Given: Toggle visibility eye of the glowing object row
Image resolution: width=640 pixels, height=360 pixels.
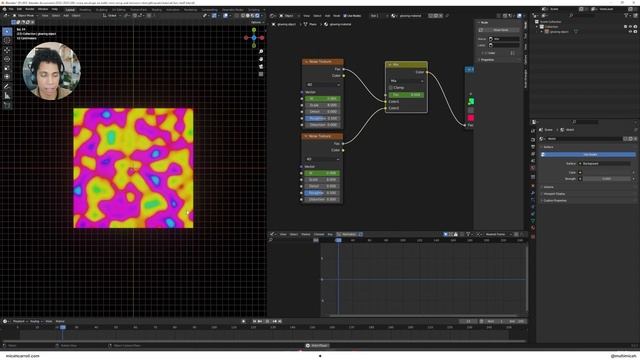Looking at the screenshot, I should coord(630,31).
